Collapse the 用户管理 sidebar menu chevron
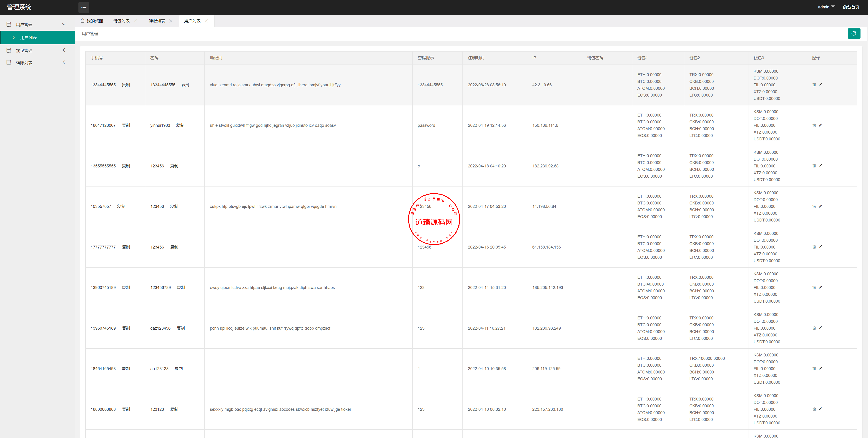The width and height of the screenshot is (868, 438). click(x=64, y=24)
